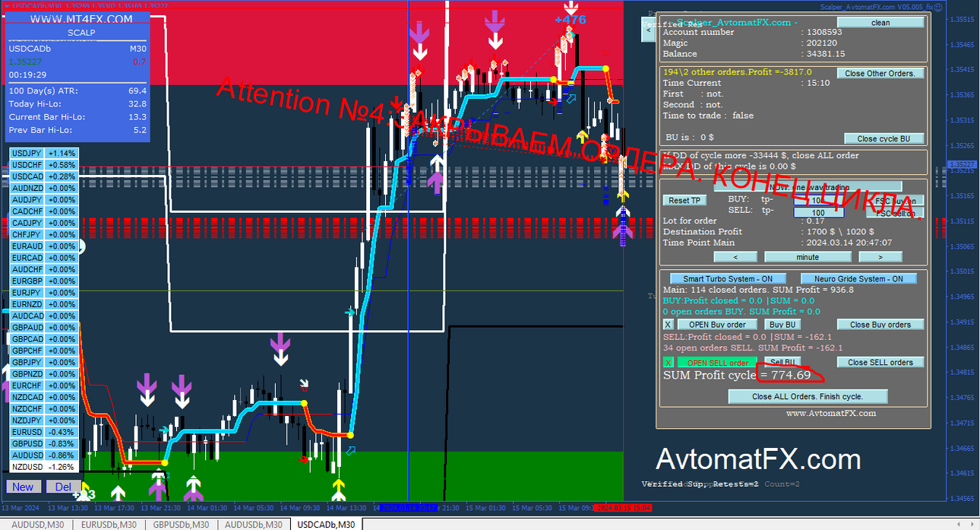
Task: Click the 'Sell BU' button
Action: click(782, 363)
